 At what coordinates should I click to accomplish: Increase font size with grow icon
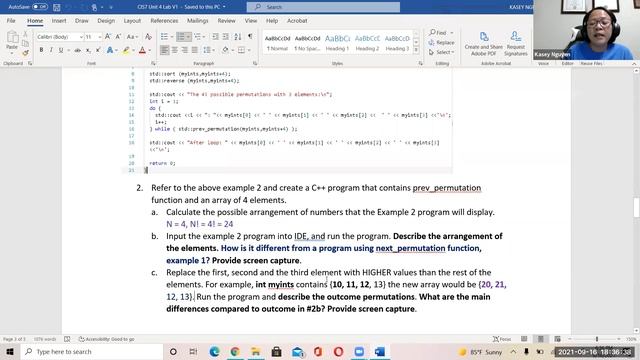click(108, 37)
